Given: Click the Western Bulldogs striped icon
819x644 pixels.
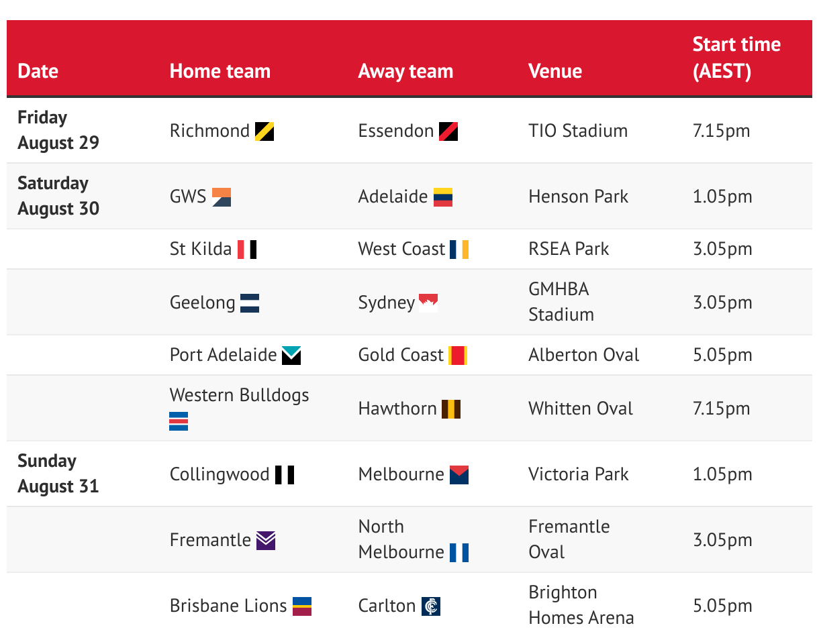Looking at the screenshot, I should point(179,421).
